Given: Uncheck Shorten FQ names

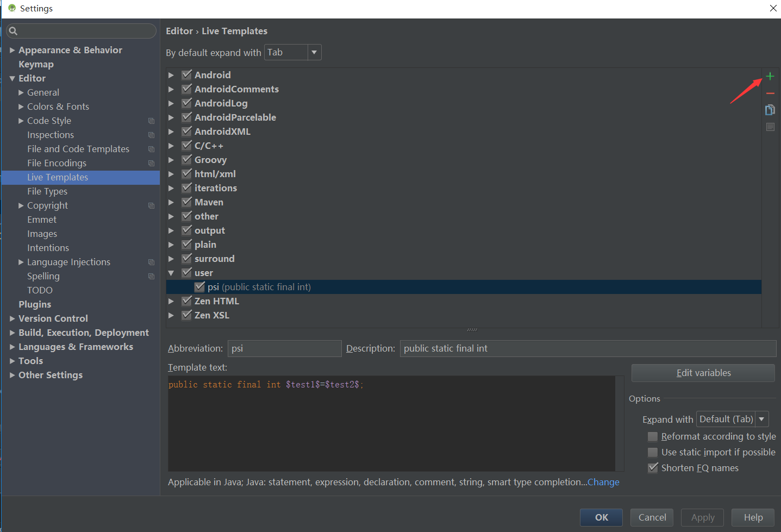Looking at the screenshot, I should 652,468.
